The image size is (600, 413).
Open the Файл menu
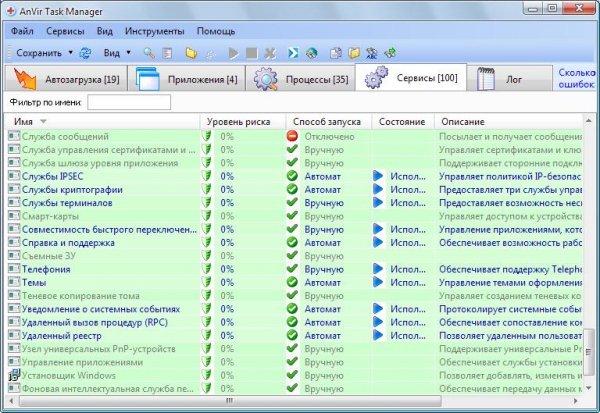pyautogui.click(x=22, y=31)
